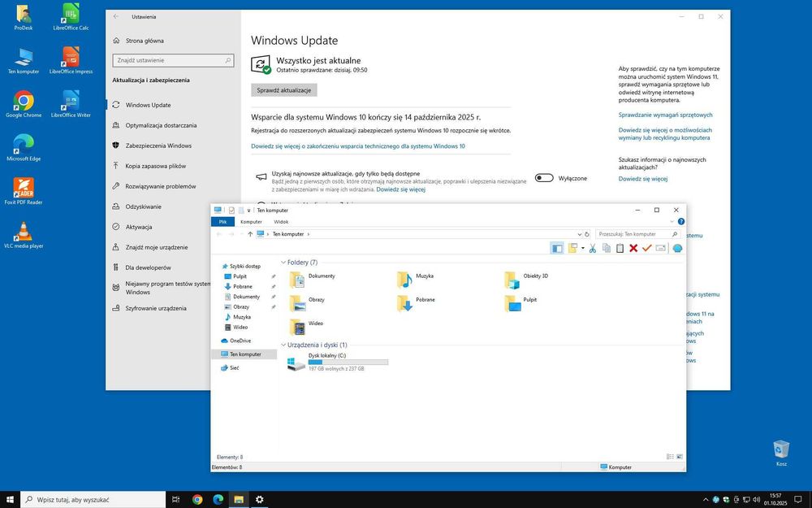Click the LibreOffice Impress desktop icon
Image resolution: width=812 pixels, height=508 pixels.
tap(71, 60)
